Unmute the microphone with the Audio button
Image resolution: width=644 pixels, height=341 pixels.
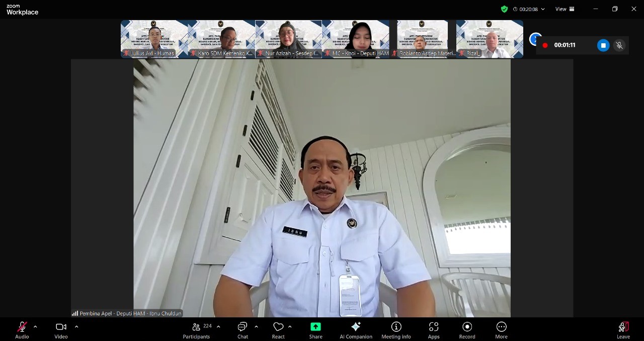click(22, 327)
